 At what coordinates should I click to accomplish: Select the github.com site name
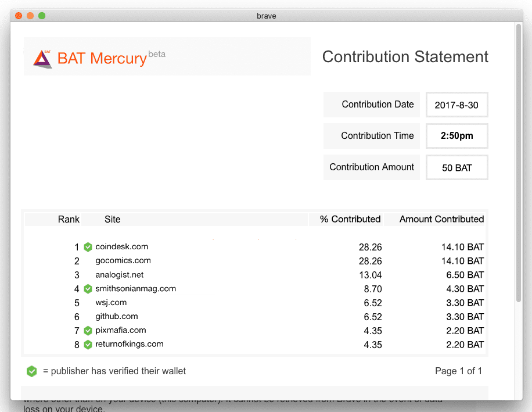tap(117, 316)
